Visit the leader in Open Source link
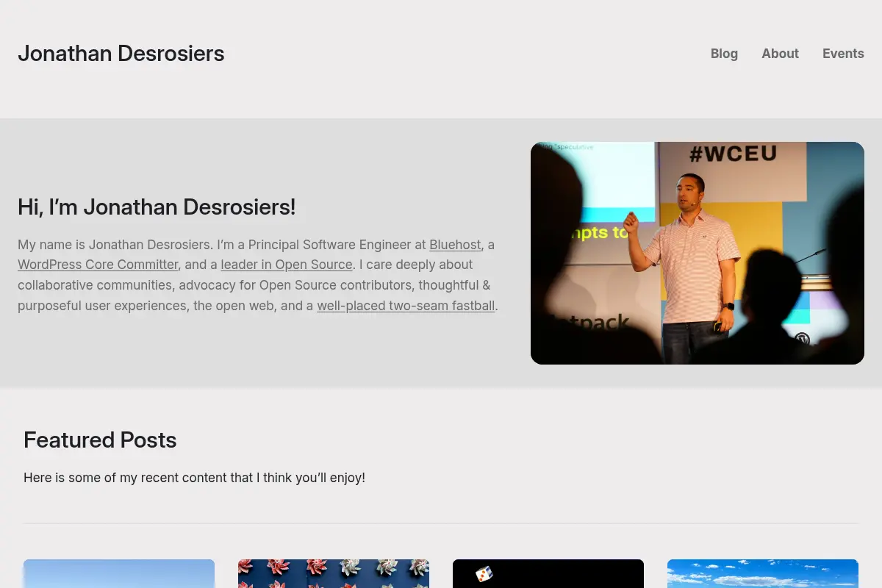The height and width of the screenshot is (588, 882). pyautogui.click(x=287, y=265)
